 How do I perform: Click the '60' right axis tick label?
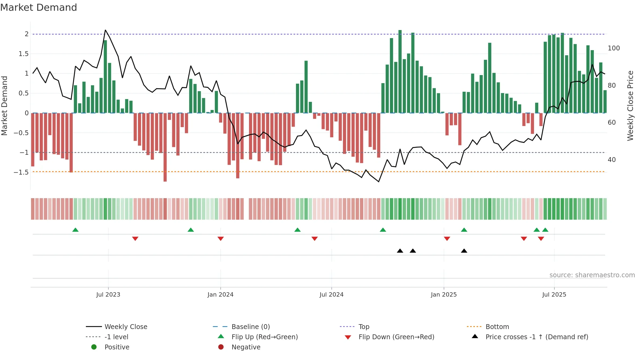(x=612, y=123)
